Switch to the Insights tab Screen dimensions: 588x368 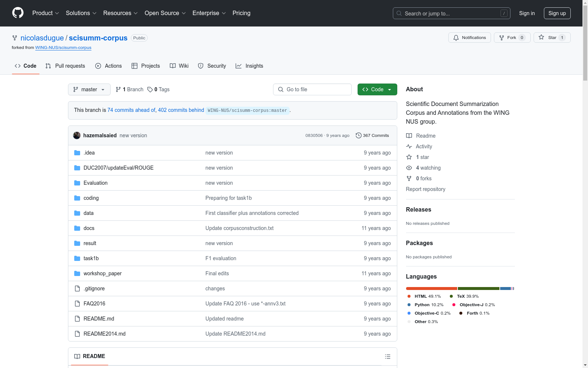pyautogui.click(x=250, y=66)
